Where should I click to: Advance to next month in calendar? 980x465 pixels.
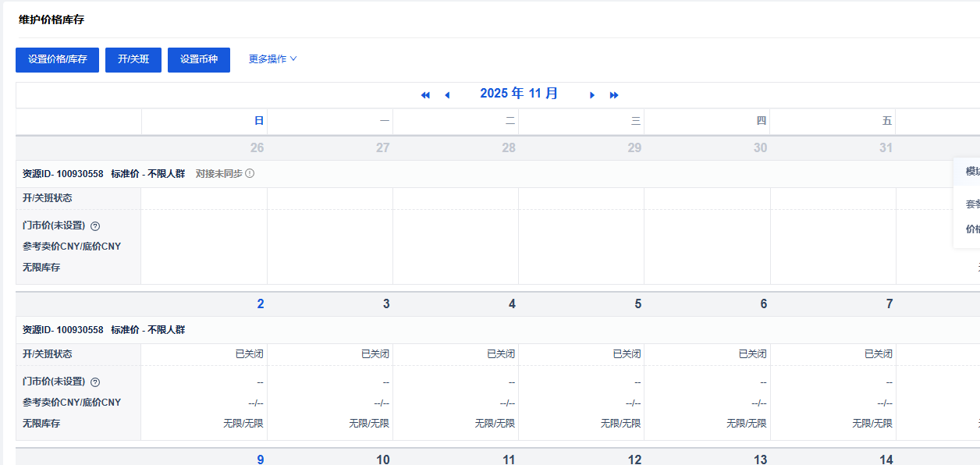coord(592,95)
